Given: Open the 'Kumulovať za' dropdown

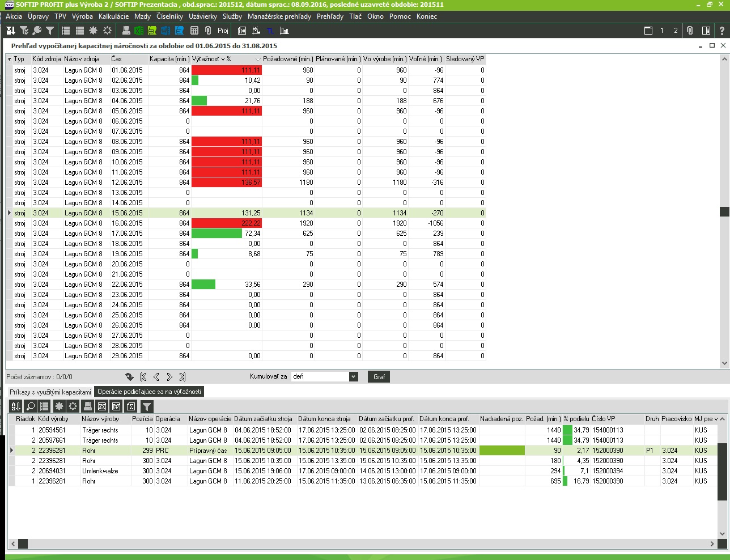Looking at the screenshot, I should [354, 376].
